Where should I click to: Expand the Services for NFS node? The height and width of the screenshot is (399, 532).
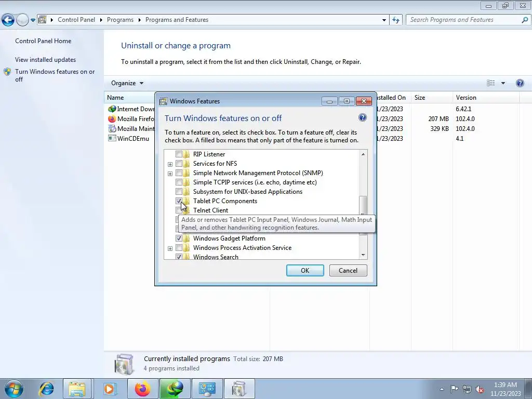point(170,164)
